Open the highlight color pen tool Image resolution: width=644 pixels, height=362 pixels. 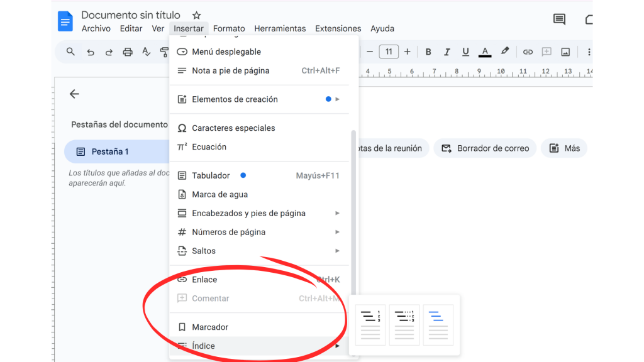[504, 52]
